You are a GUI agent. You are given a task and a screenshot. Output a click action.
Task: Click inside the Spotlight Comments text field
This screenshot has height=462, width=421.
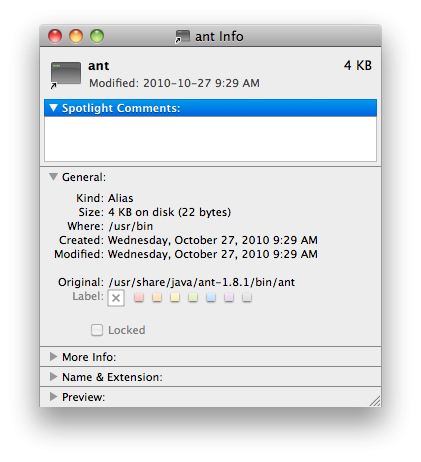tap(210, 139)
